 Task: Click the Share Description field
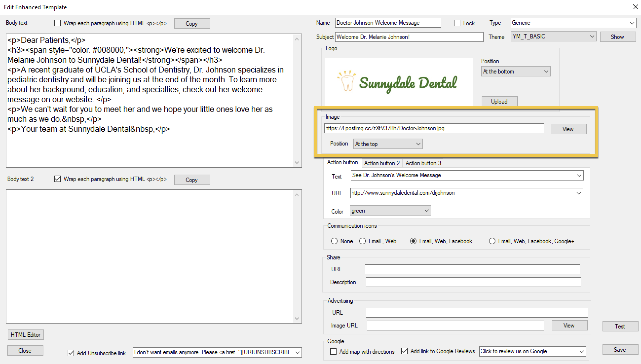tap(473, 282)
